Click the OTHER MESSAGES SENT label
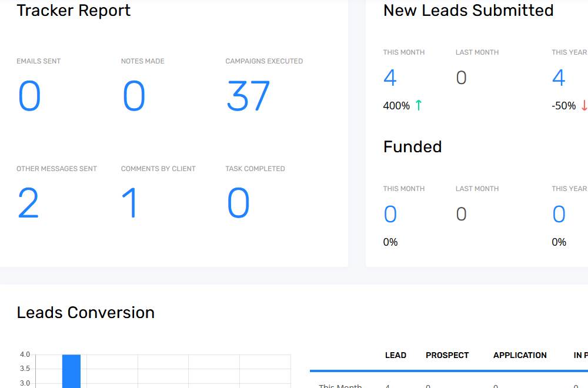This screenshot has height=388, width=588. [56, 169]
